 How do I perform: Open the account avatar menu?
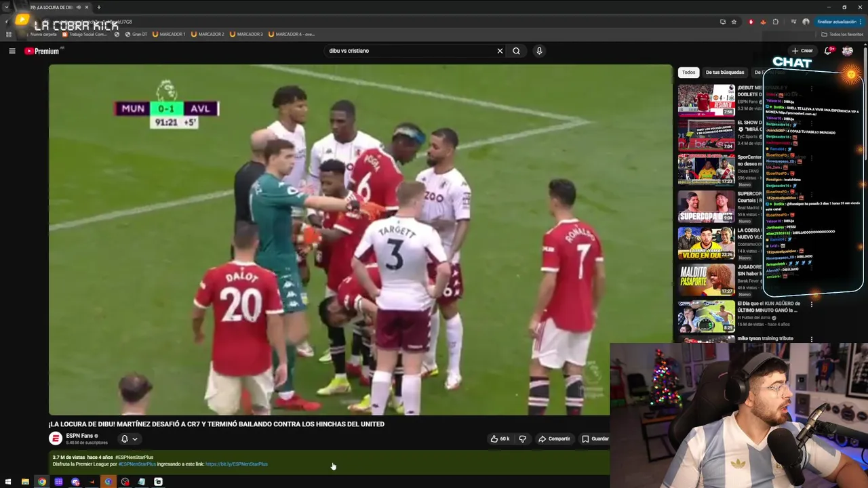coord(848,51)
